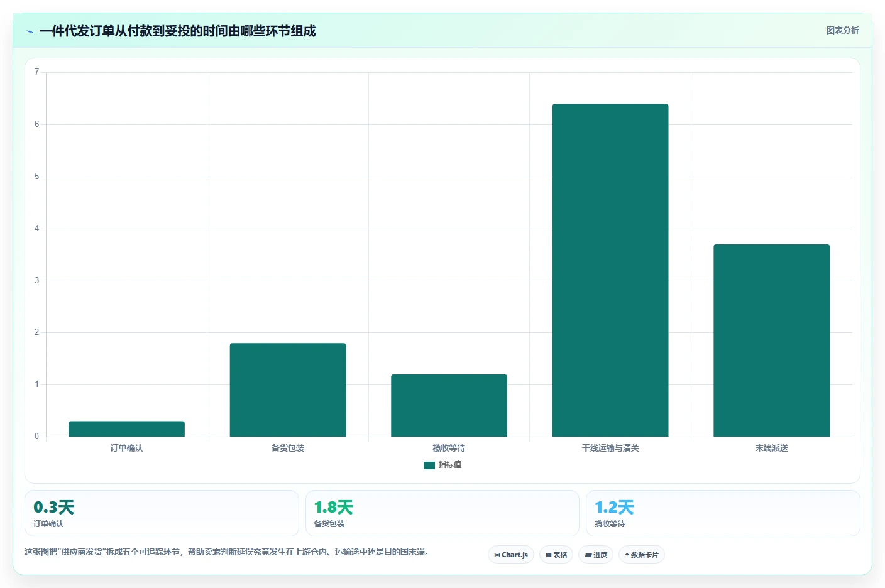Screen dimensions: 885x588
Task: Click the 订单确认 caption in the stat card
Action: click(x=48, y=524)
